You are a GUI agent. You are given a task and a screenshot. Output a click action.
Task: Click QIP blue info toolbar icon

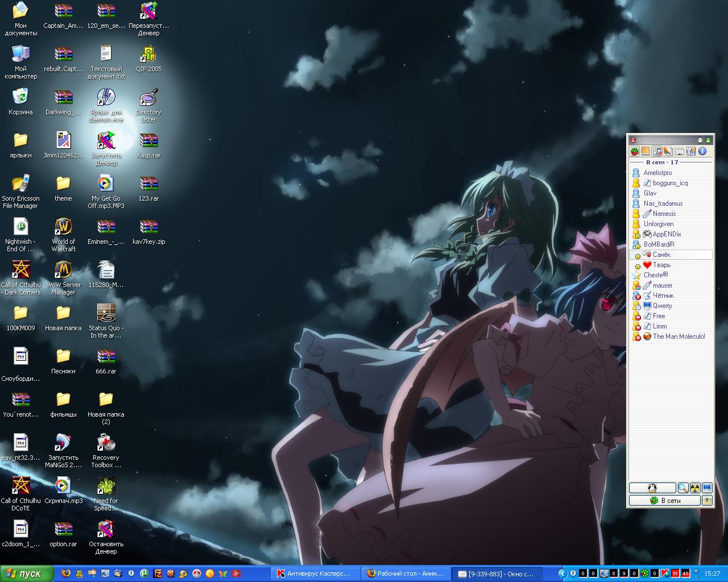pos(702,151)
